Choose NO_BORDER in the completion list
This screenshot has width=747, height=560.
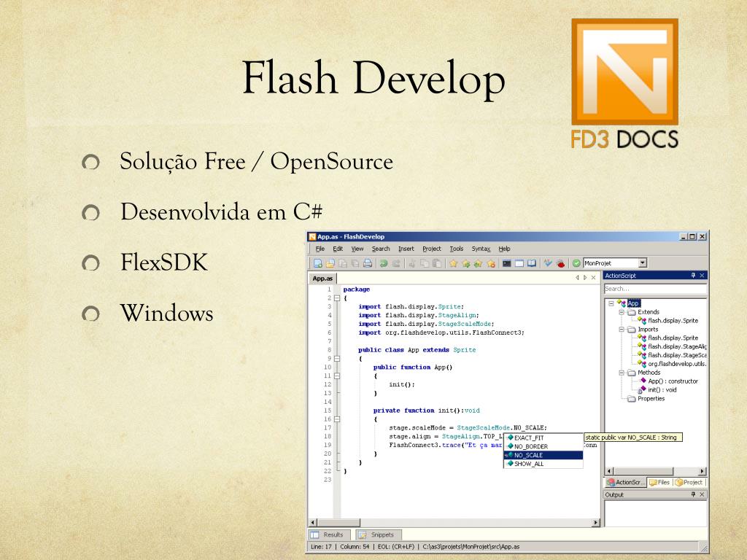(543, 446)
